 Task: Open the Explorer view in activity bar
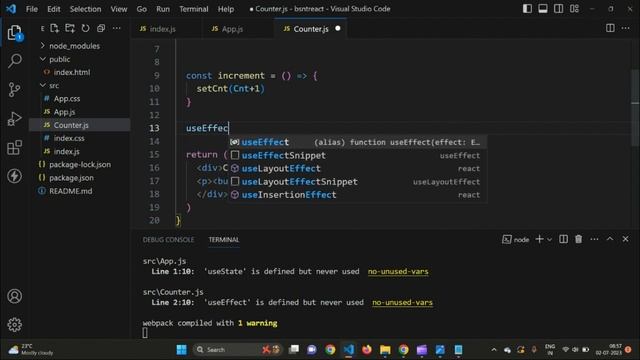[14, 33]
